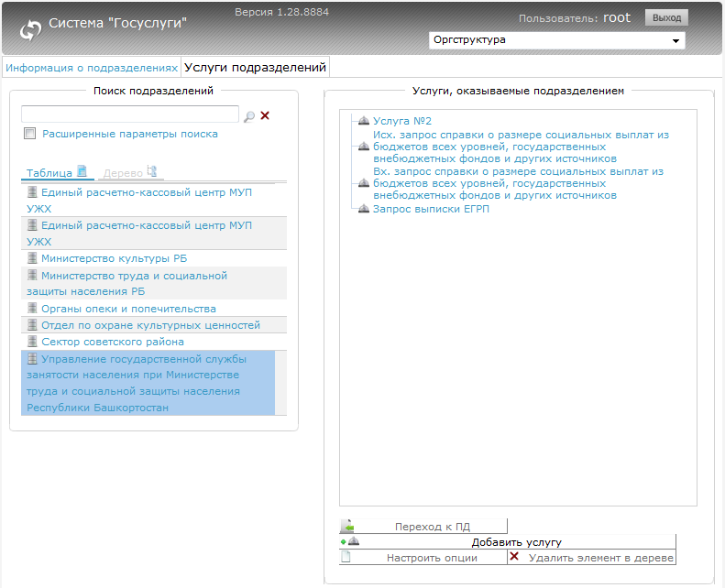The height and width of the screenshot is (588, 725).
Task: Select Министерство культуры РБ row
Action: point(154,258)
